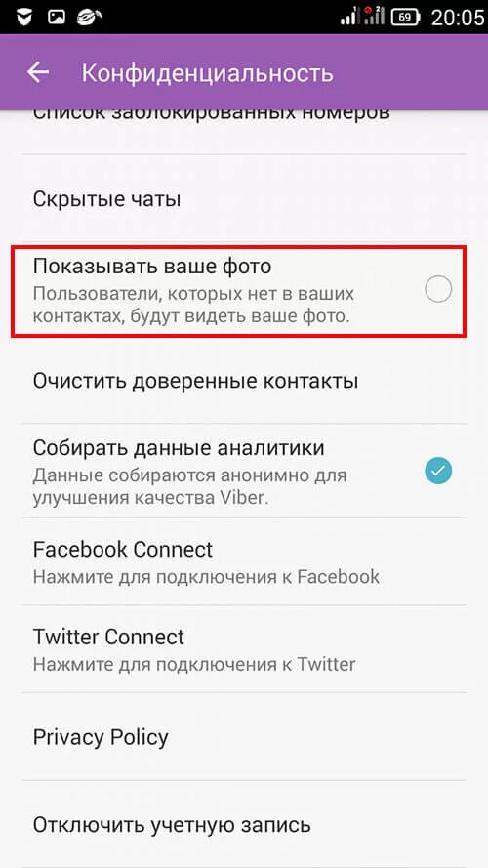
Task: Open the Privacy Policy link
Action: pyautogui.click(x=244, y=737)
